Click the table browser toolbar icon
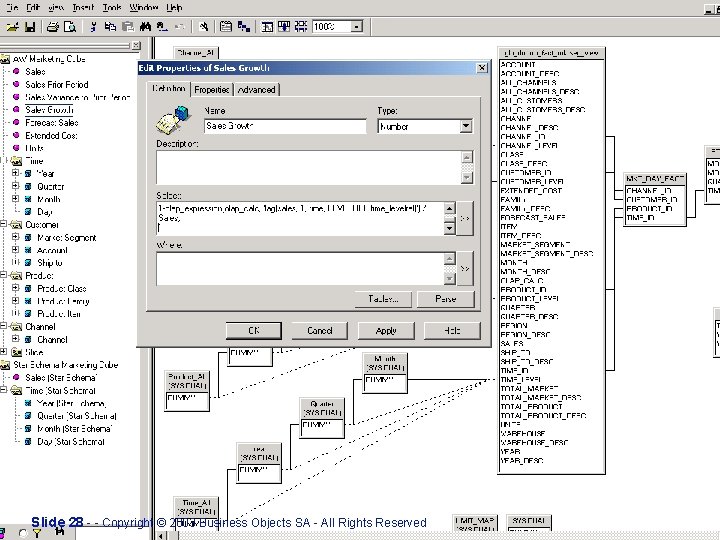 pos(267,27)
